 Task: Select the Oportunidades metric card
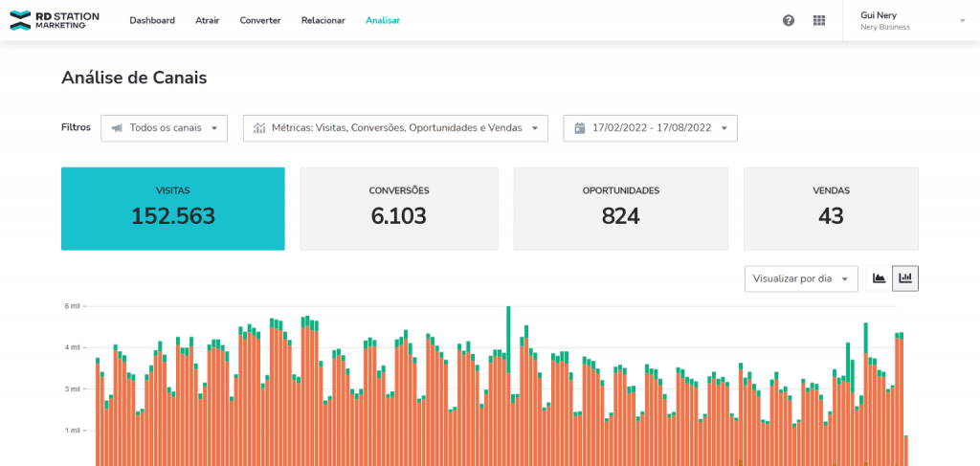tap(620, 209)
